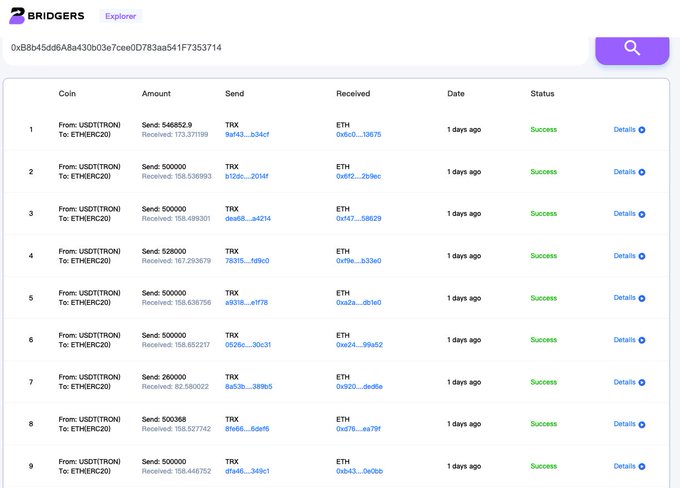
Task: Open ETH received hash 0xa2a...db1e0
Action: point(358,302)
